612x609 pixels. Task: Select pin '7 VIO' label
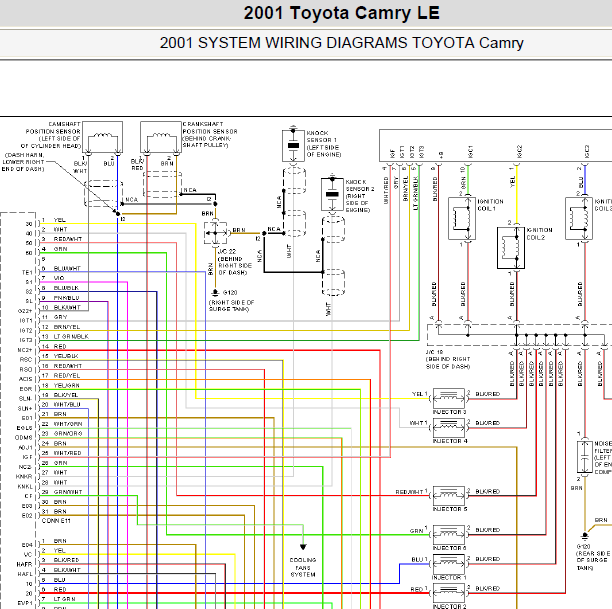click(53, 278)
